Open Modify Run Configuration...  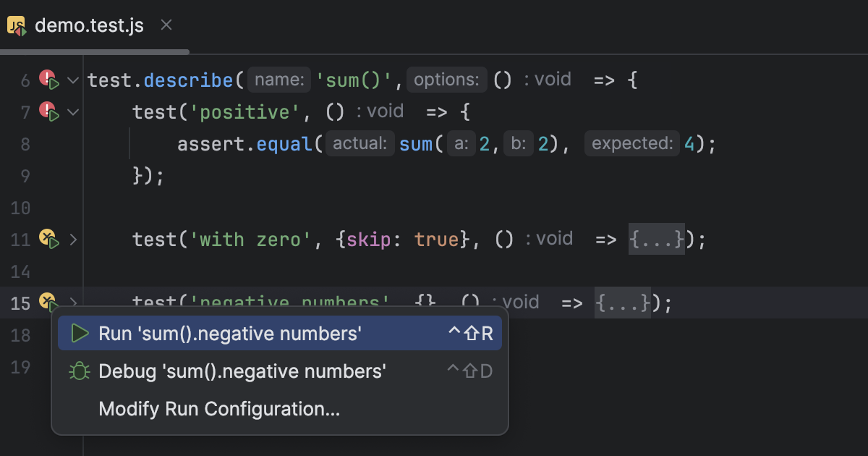pos(220,409)
